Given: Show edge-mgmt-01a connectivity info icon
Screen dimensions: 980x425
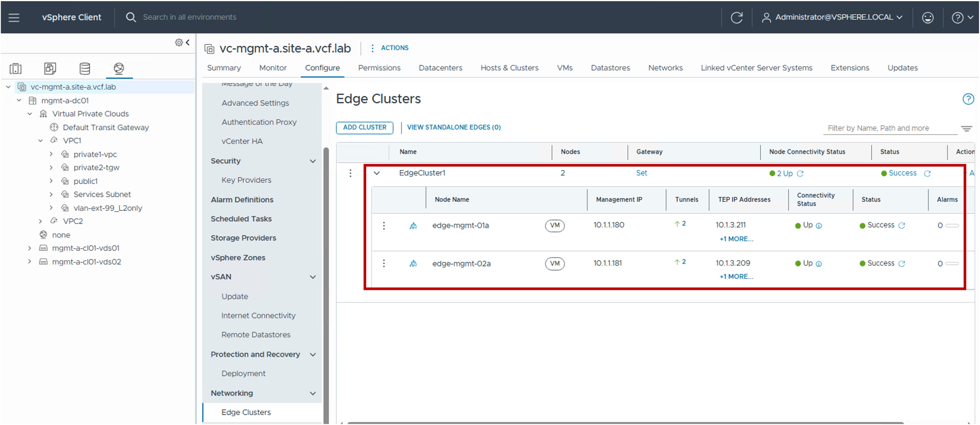Looking at the screenshot, I should pos(819,226).
